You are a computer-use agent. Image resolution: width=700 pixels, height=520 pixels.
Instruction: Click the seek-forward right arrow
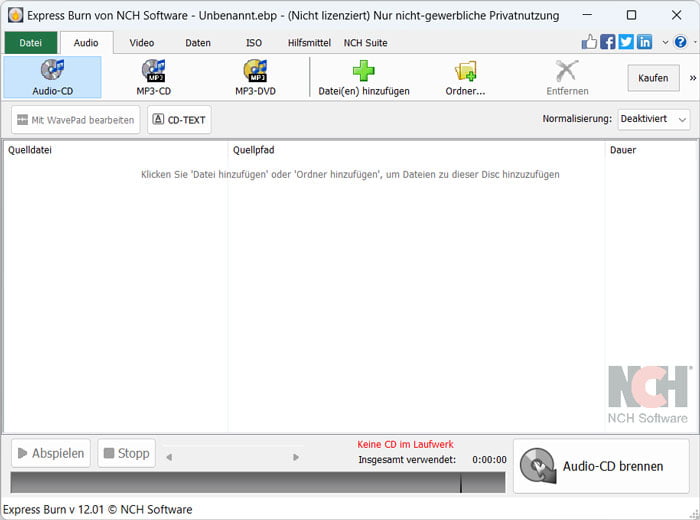pyautogui.click(x=296, y=457)
